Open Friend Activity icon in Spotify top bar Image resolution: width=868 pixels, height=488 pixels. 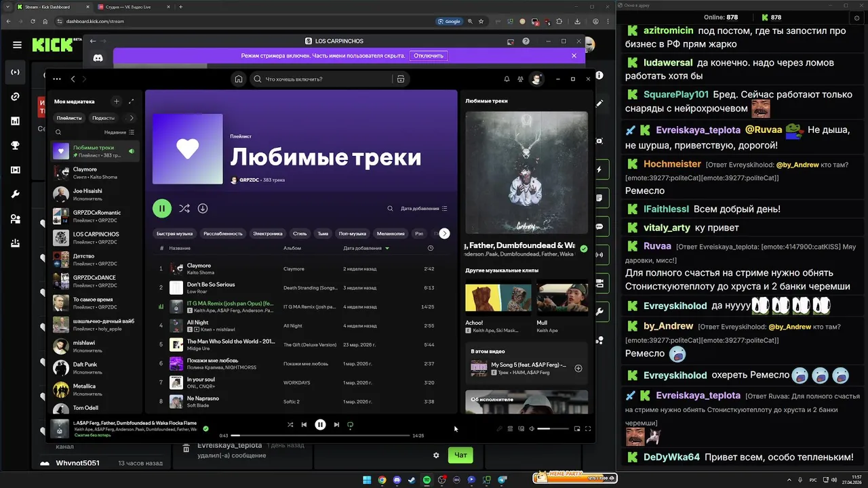521,79
